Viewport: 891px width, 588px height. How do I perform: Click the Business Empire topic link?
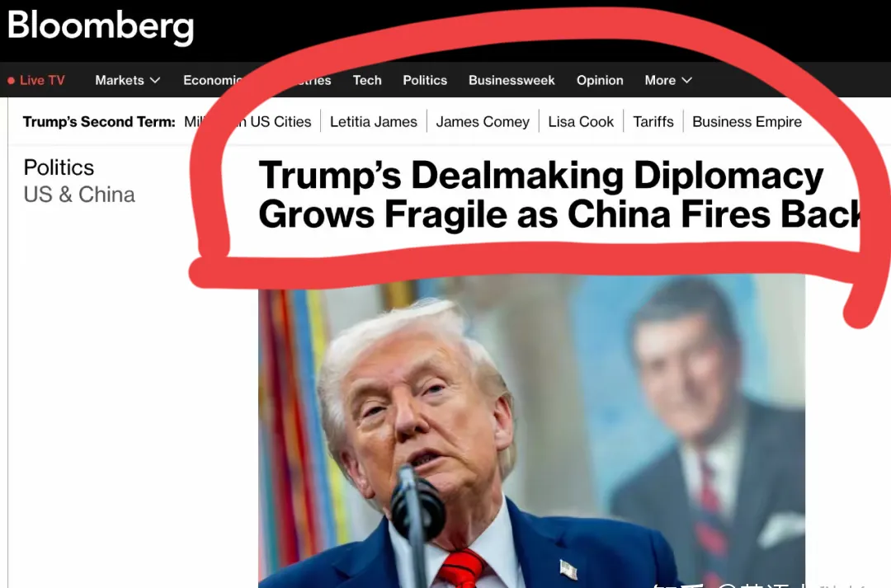point(747,121)
